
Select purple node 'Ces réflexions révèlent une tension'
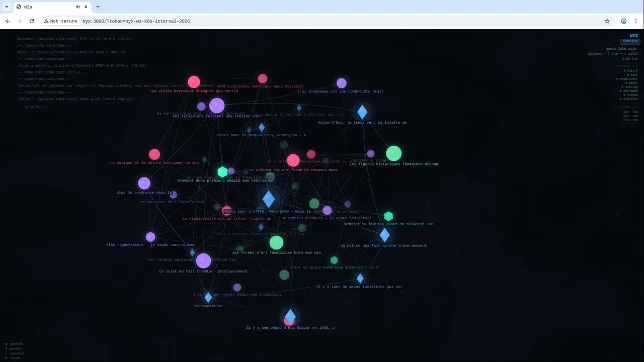(x=217, y=106)
